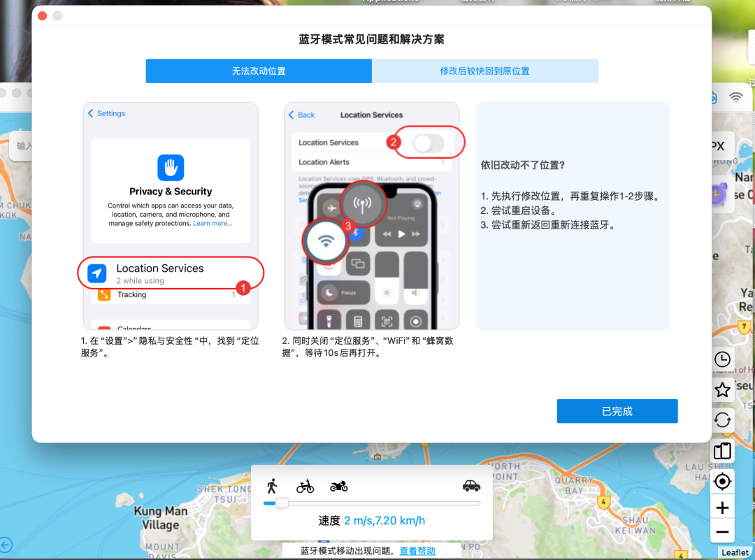The width and height of the screenshot is (755, 560).
Task: Open favorites star icon
Action: (722, 389)
